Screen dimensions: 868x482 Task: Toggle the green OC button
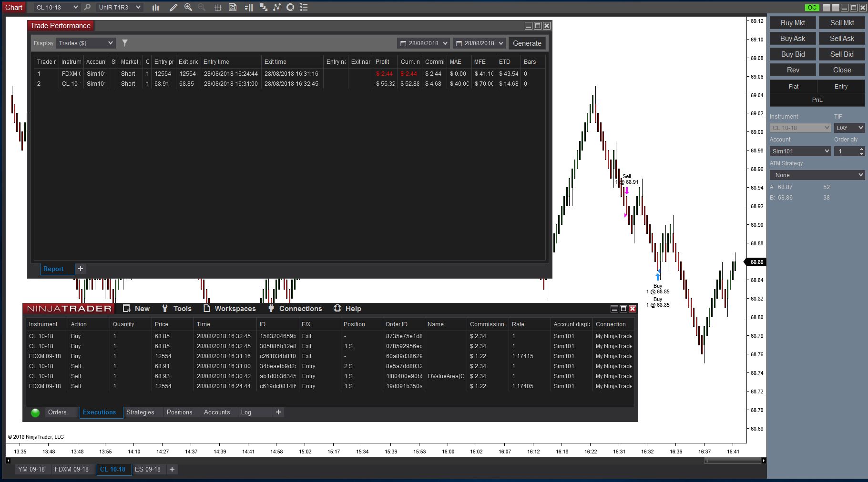[812, 8]
